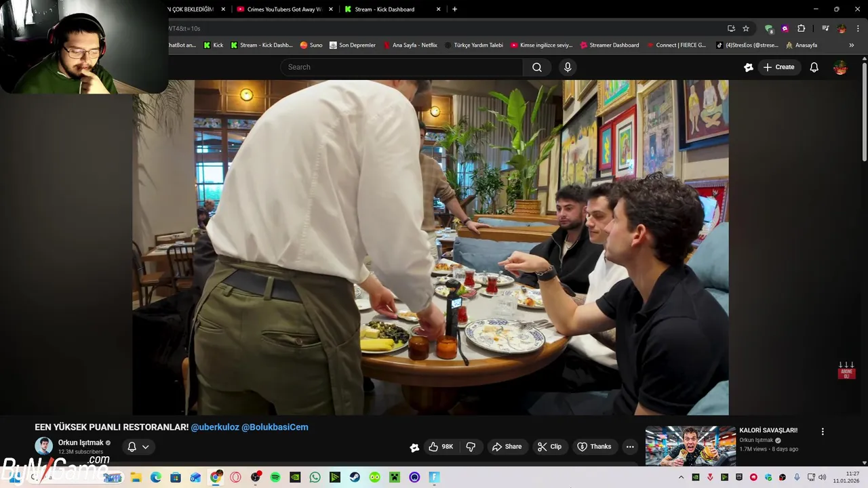Viewport: 868px width, 488px height.
Task: Open Chrome extensions puzzle menu
Action: coord(802,28)
